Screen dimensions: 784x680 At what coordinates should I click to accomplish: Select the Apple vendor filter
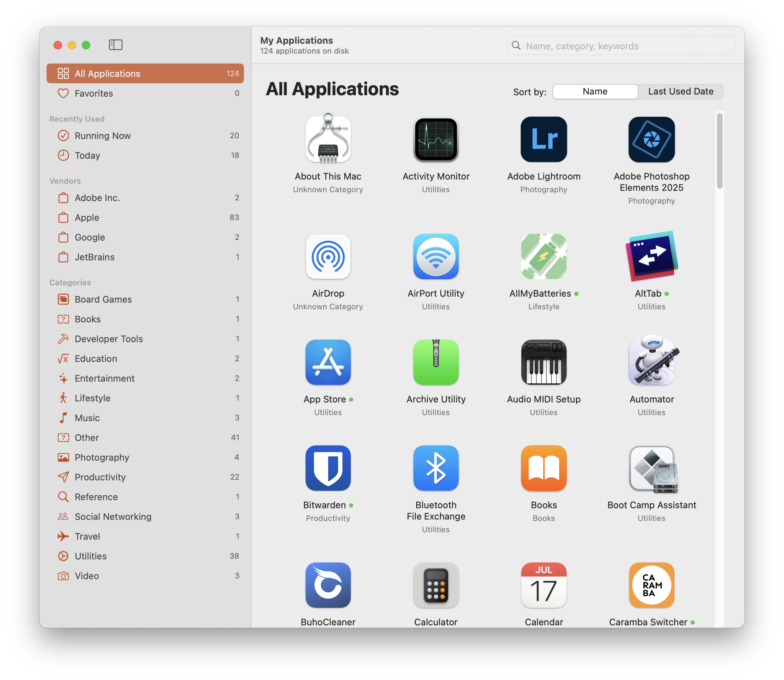(87, 218)
